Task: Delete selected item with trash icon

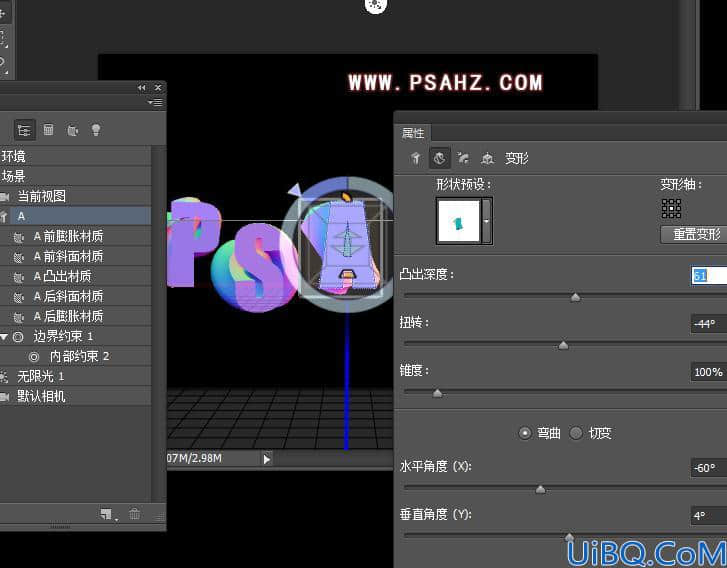Action: pyautogui.click(x=134, y=514)
